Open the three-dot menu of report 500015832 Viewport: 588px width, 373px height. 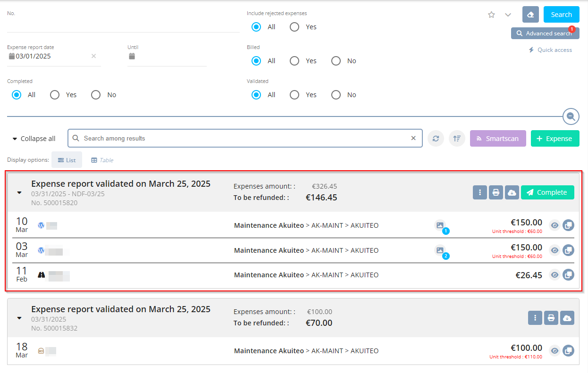(x=535, y=318)
